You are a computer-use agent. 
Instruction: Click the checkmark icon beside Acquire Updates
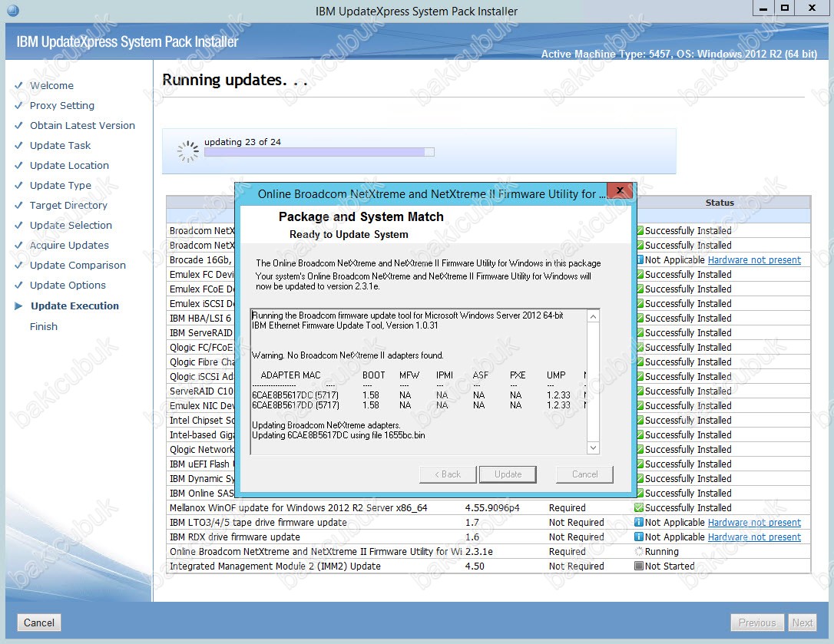click(x=18, y=245)
